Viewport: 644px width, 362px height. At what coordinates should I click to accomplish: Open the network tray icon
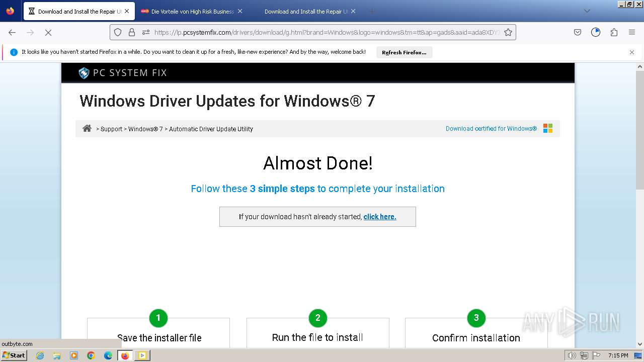coord(584,355)
